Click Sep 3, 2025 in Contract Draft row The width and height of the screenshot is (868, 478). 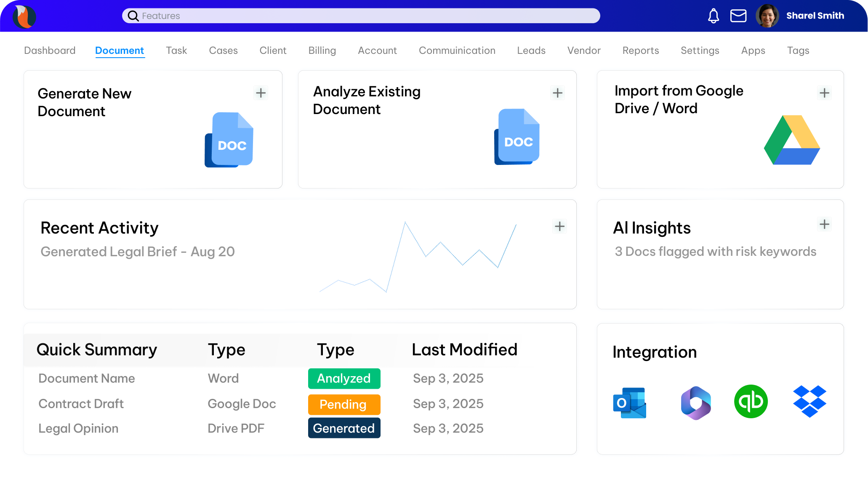(448, 404)
